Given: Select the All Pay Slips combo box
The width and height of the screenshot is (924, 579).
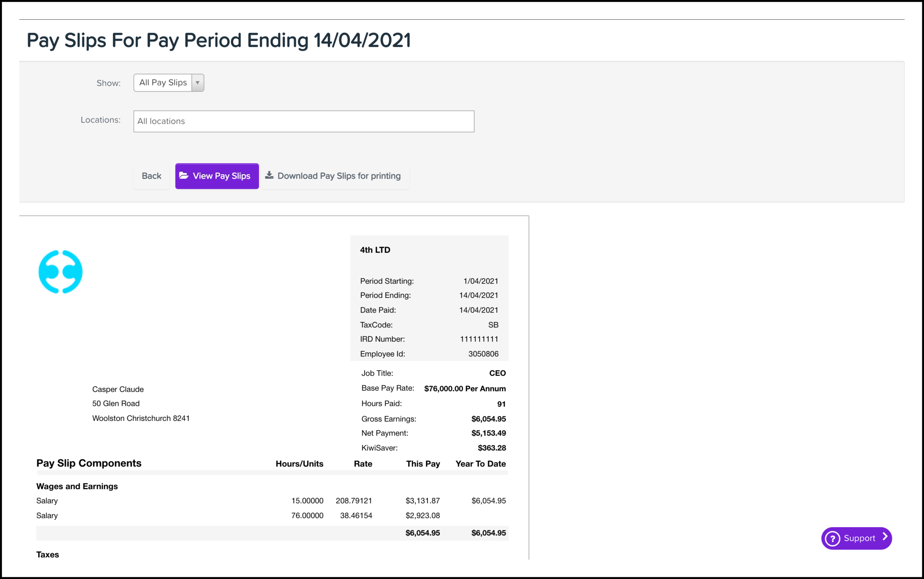Looking at the screenshot, I should pos(163,83).
